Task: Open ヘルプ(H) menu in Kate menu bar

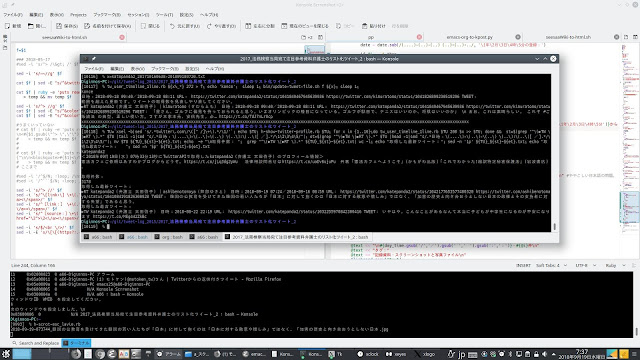Action: coord(209,15)
